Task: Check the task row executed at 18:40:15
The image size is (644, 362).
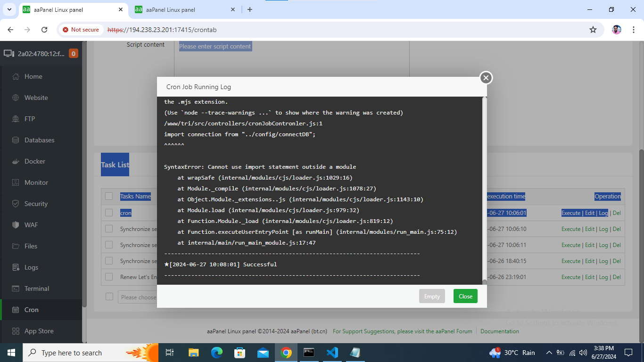Action: [109, 261]
